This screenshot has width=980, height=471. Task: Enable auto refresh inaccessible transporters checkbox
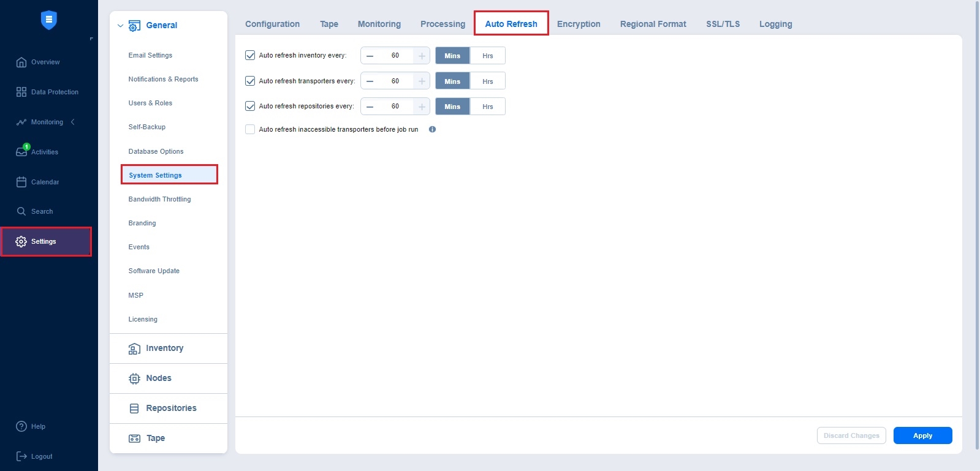(250, 129)
